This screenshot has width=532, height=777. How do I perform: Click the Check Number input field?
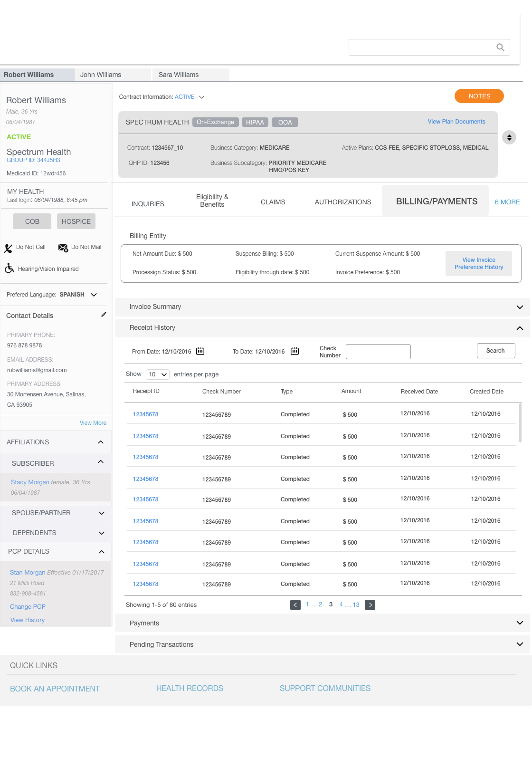click(378, 352)
